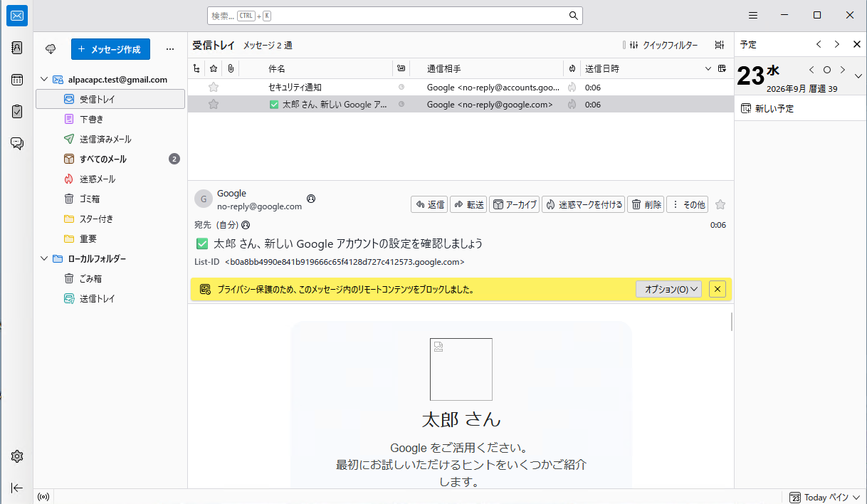This screenshot has width=867, height=504.
Task: Open column picker icon in list header
Action: pyautogui.click(x=722, y=68)
